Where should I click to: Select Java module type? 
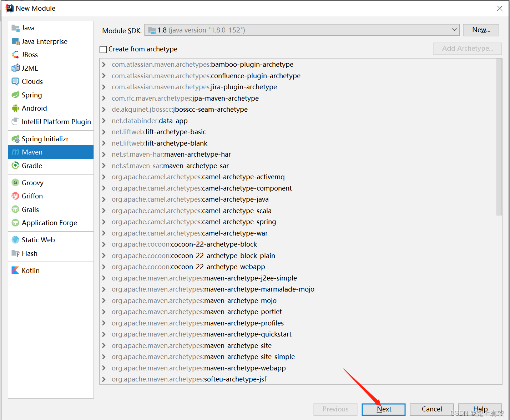[x=51, y=28]
